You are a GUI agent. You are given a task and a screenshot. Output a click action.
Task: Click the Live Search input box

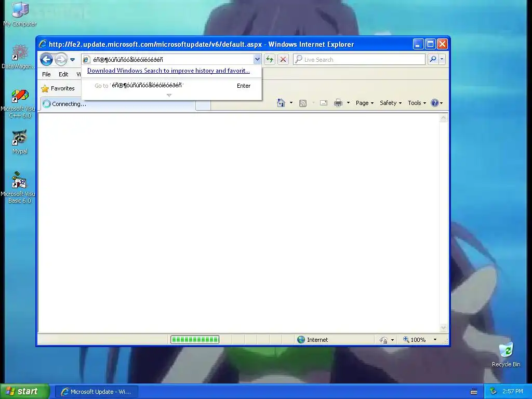[x=359, y=59]
